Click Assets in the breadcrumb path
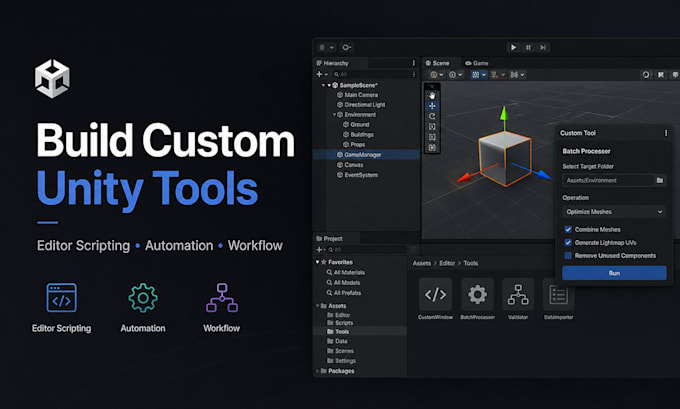Screen dimensions: 680x409 (x=422, y=263)
